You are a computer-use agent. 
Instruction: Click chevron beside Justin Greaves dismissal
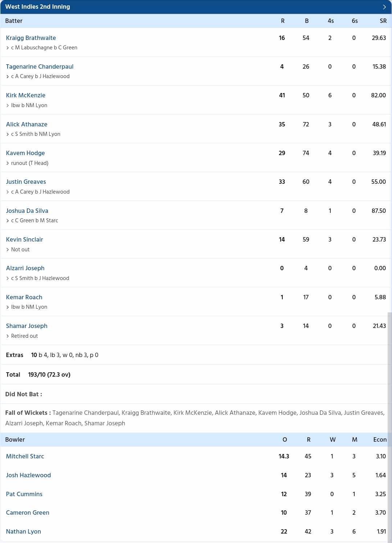click(x=8, y=192)
